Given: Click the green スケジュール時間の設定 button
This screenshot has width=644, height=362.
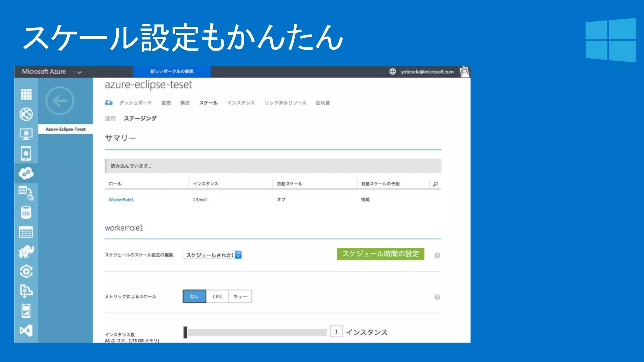Looking at the screenshot, I should [x=380, y=254].
